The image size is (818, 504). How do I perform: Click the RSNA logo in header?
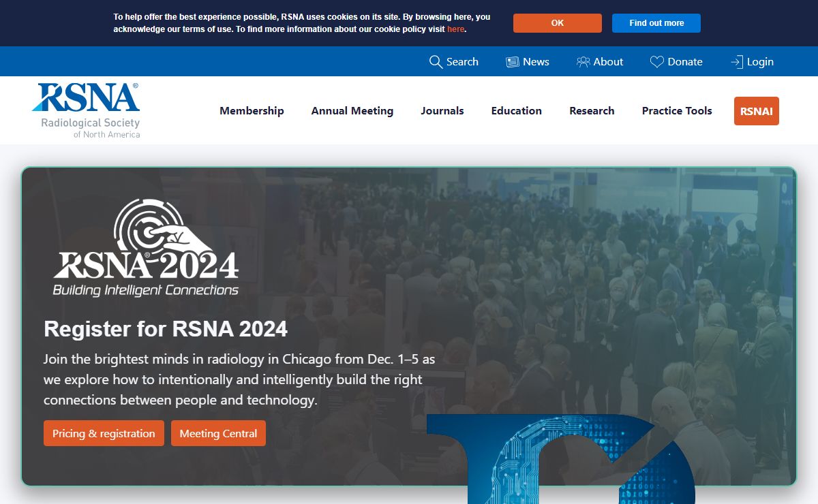[86, 110]
